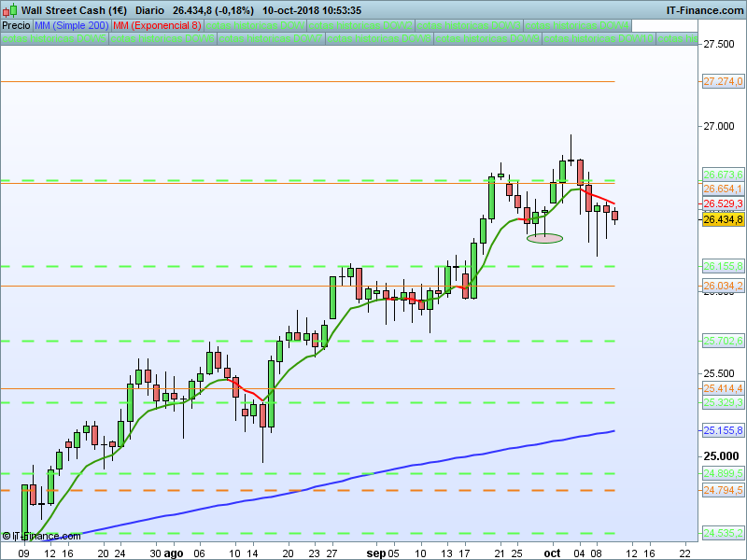Viewport: 747px width, 560px height.
Task: Open the cotas historicas DOW6 tab
Action: (x=162, y=38)
